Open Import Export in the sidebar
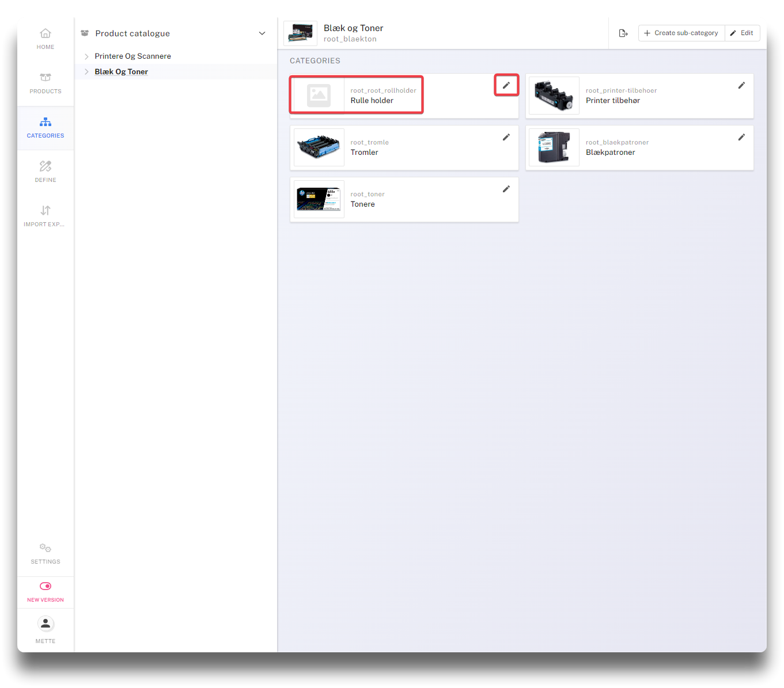This screenshot has width=784, height=688. 46,216
